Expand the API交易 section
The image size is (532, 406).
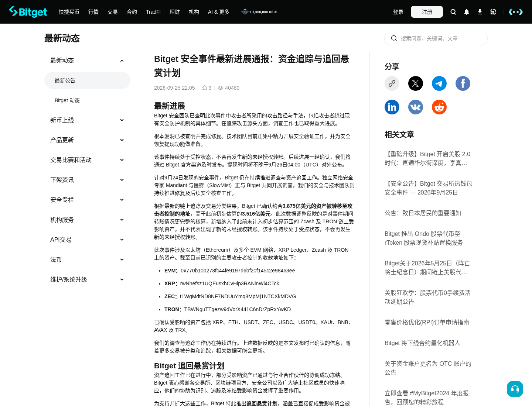tap(122, 240)
